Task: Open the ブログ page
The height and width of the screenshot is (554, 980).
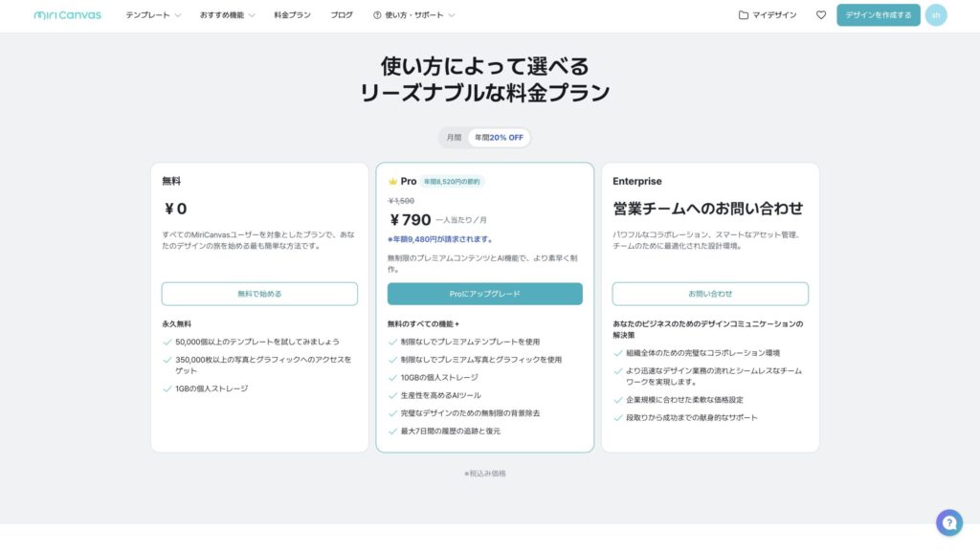Action: click(342, 15)
